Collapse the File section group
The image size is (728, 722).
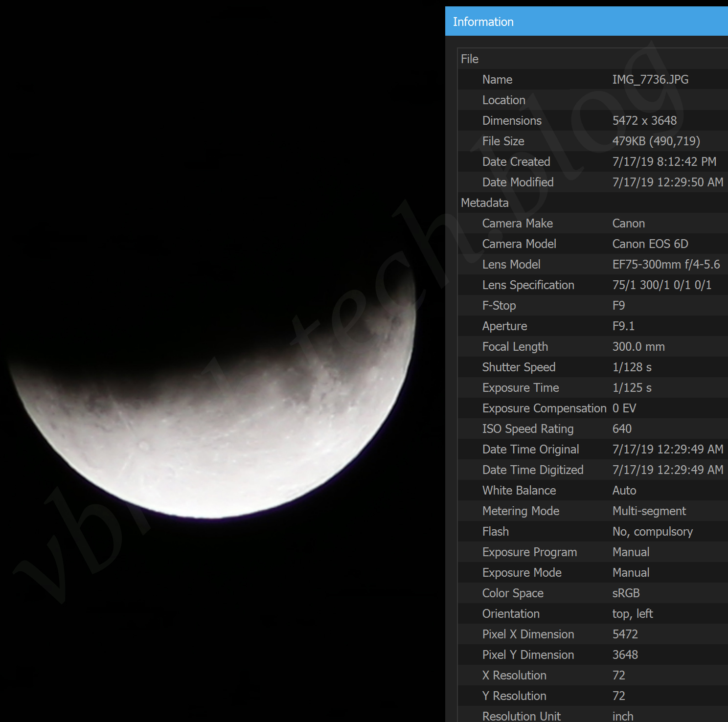[x=470, y=59]
